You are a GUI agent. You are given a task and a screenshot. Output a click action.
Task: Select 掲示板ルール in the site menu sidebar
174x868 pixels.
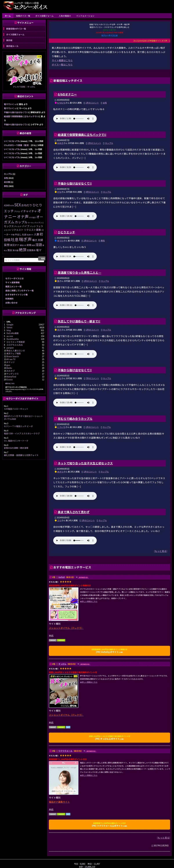coord(24,46)
